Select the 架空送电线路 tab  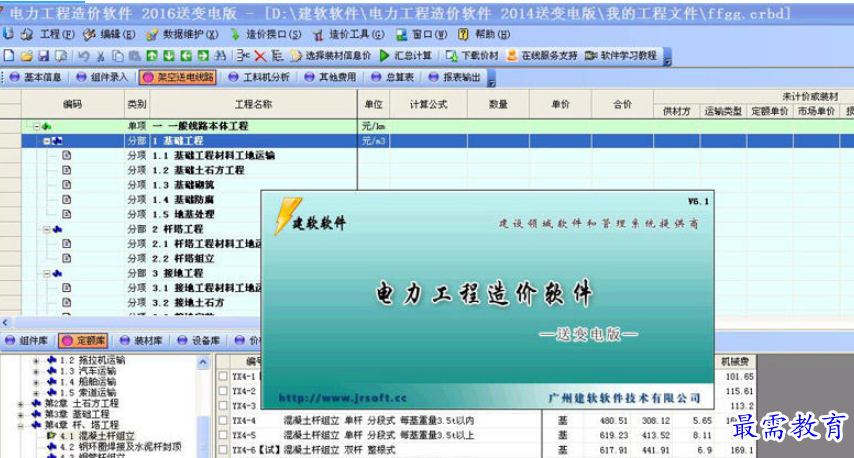point(178,77)
